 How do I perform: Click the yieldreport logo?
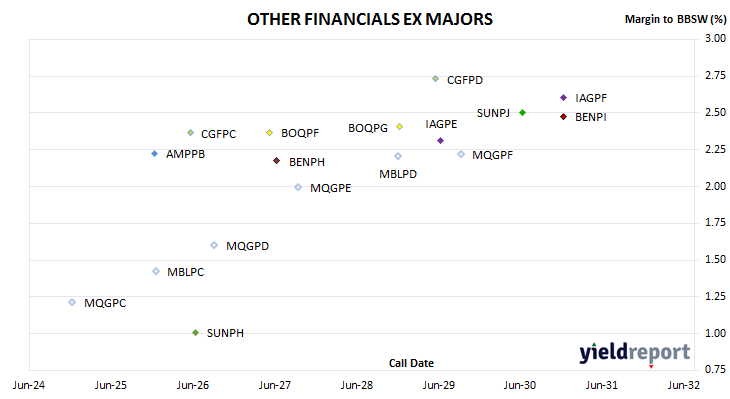(635, 352)
